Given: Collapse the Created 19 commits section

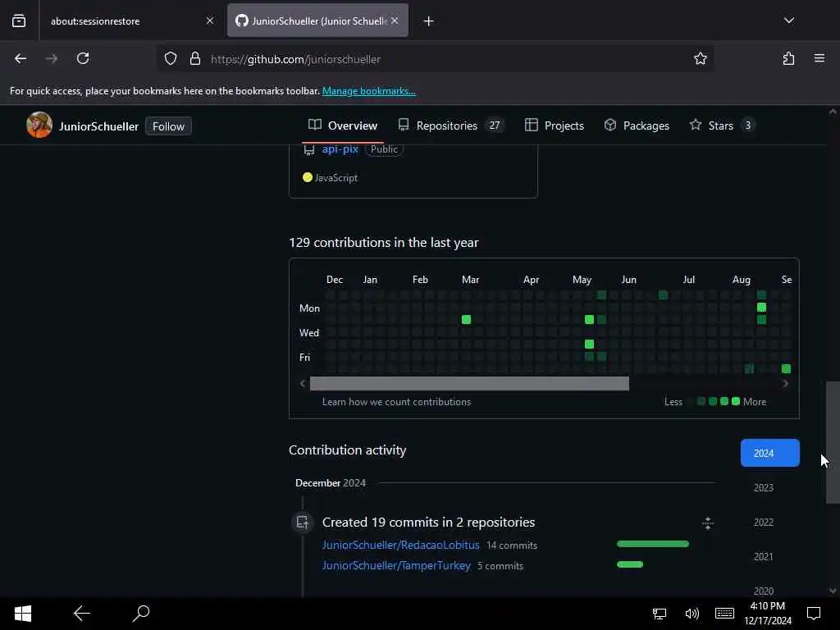Looking at the screenshot, I should (708, 523).
